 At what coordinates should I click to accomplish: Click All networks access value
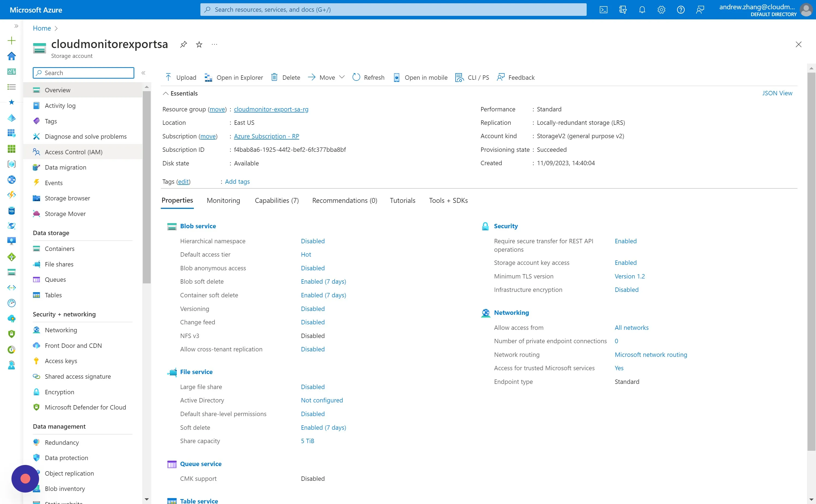tap(631, 328)
